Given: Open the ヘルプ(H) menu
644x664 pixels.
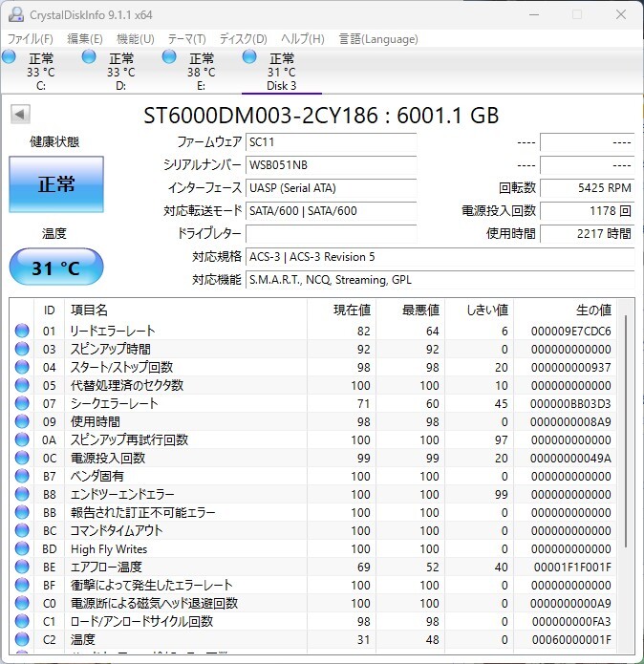Looking at the screenshot, I should [x=302, y=39].
